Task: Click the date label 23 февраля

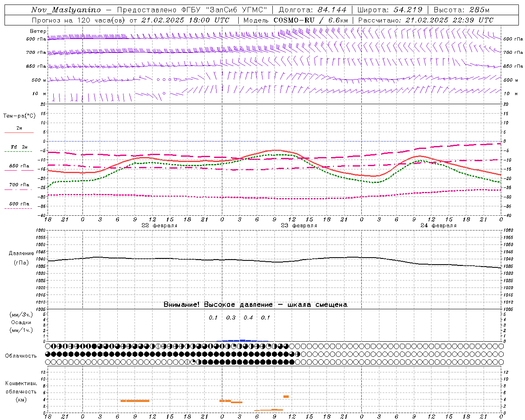Action: (x=299, y=226)
